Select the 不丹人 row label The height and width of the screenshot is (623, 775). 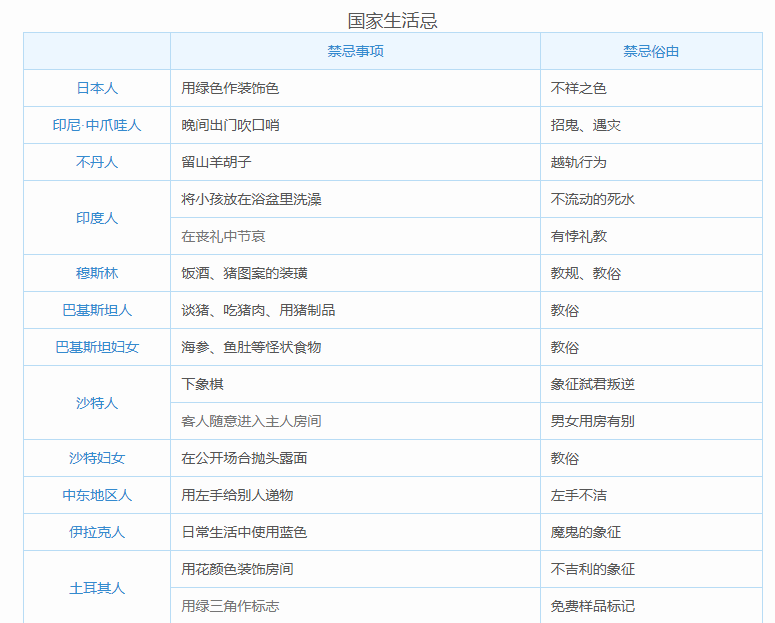[x=97, y=162]
